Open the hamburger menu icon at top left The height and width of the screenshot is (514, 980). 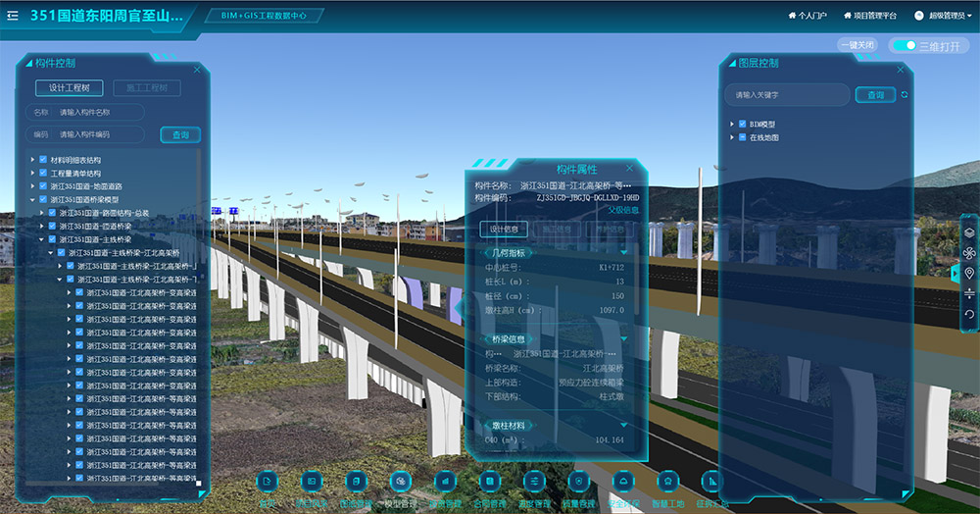click(x=13, y=16)
